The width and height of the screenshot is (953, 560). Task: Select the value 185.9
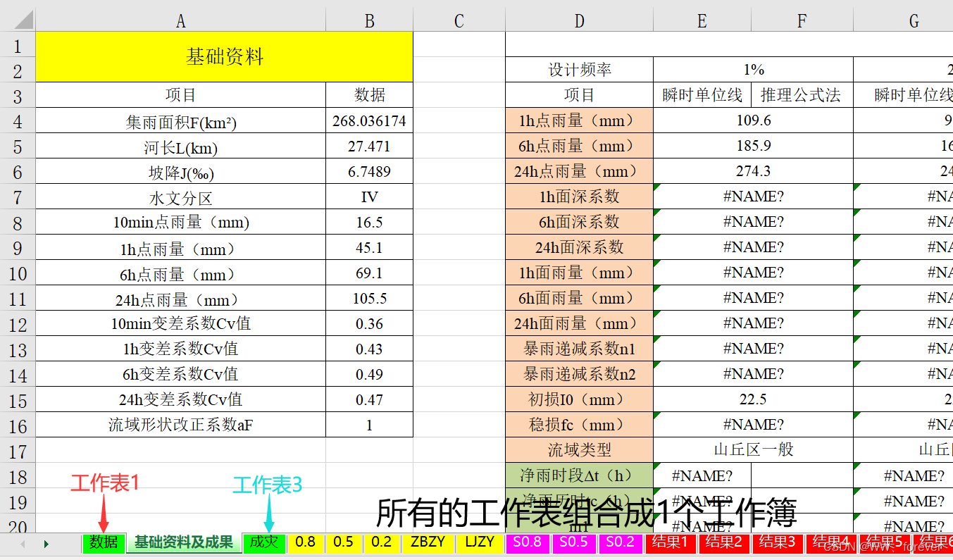pyautogui.click(x=753, y=146)
